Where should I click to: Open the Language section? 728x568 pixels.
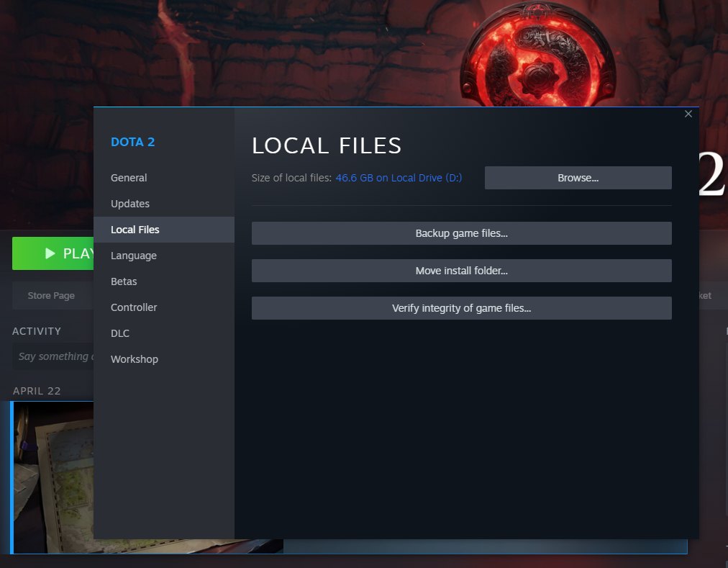pos(164,256)
